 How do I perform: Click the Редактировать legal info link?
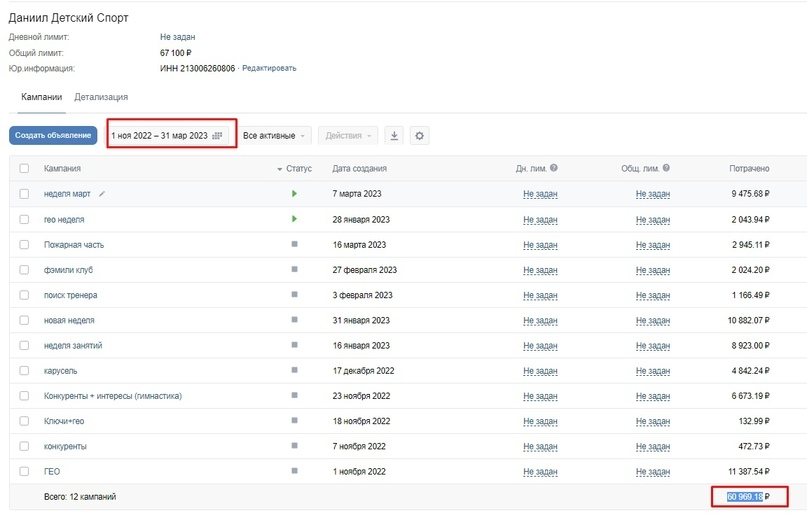269,68
